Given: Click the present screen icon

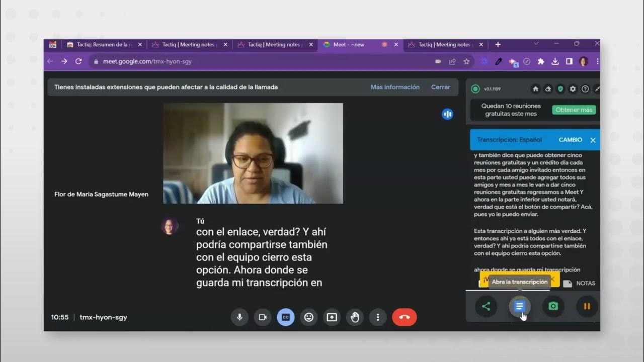Looking at the screenshot, I should point(332,317).
